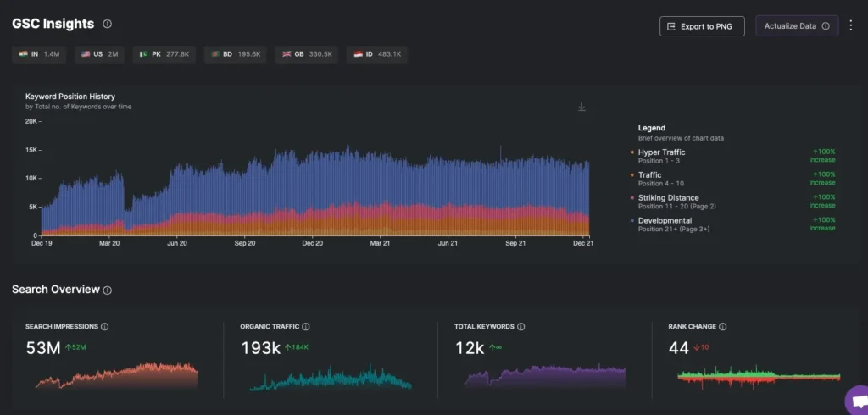
Task: Click the Actualize Data button
Action: tap(796, 26)
